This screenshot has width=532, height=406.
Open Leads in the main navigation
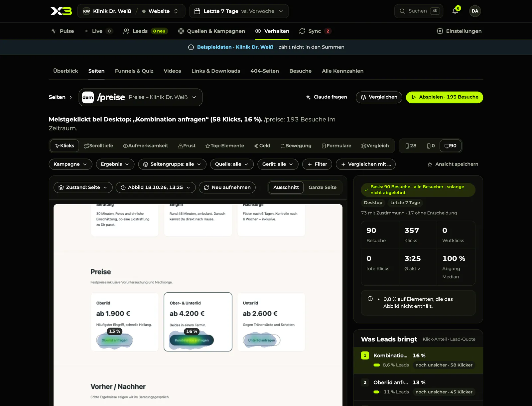click(145, 31)
